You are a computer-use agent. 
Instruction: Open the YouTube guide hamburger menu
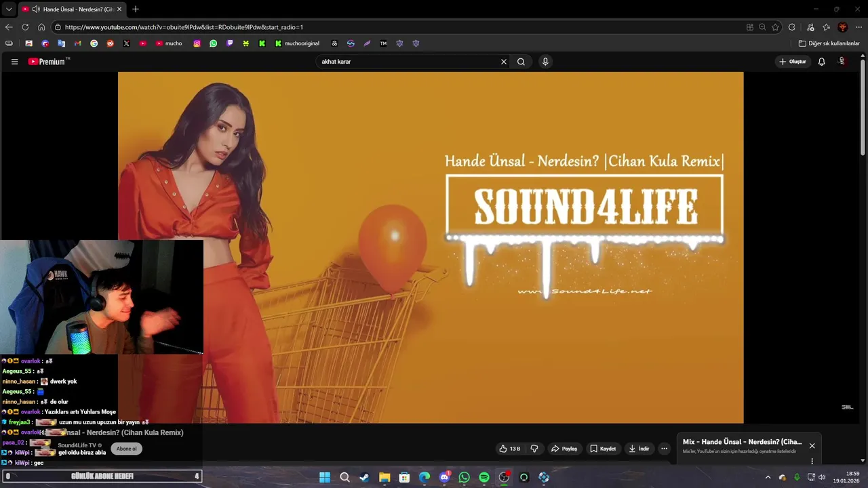[x=14, y=62]
